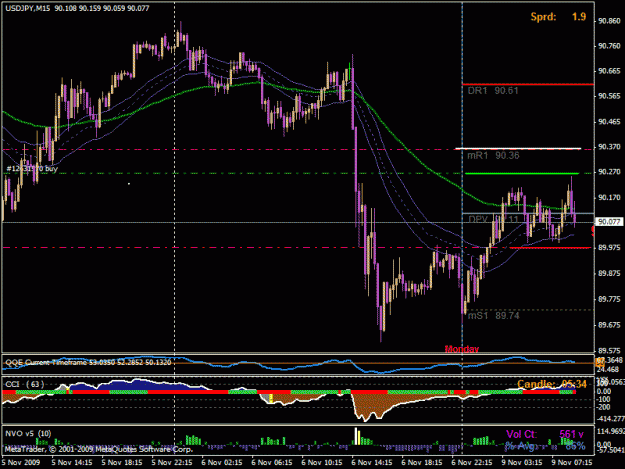625x469 pixels.
Task: Select the tall white NVO volume spike bar
Action: [x=356, y=436]
